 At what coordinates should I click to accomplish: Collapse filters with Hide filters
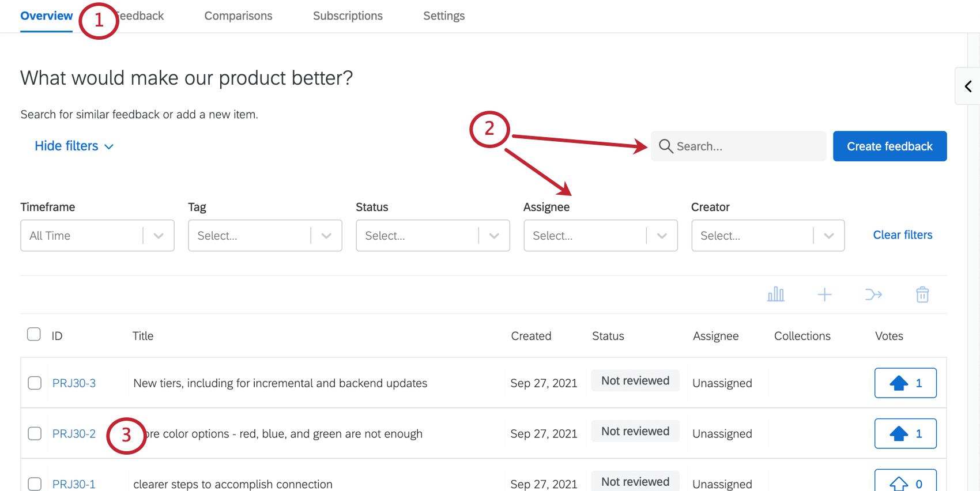pos(74,146)
